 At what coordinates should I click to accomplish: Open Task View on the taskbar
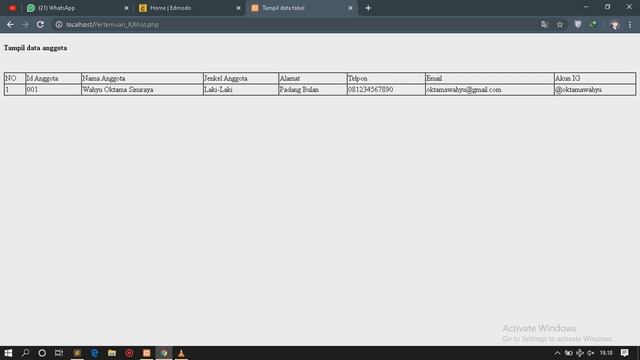coord(59,353)
